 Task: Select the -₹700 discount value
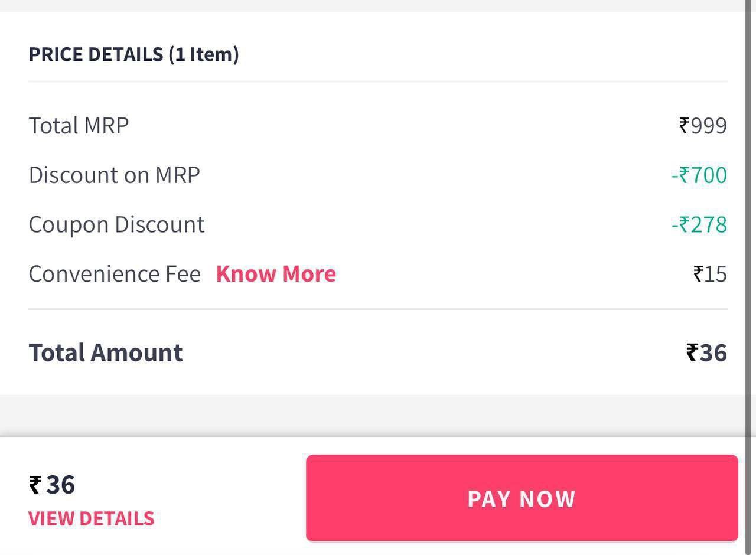pos(699,175)
